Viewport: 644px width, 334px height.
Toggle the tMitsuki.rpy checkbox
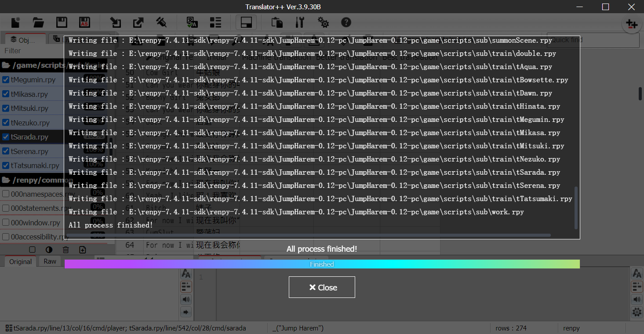click(x=6, y=108)
